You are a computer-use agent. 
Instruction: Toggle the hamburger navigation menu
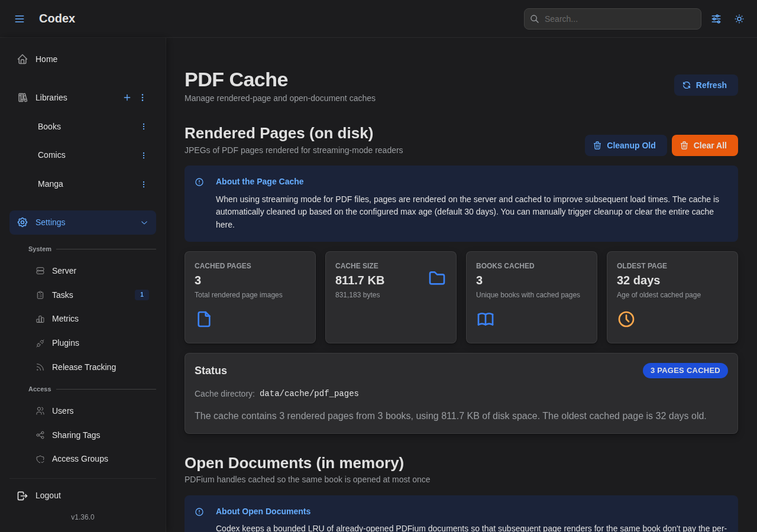coord(20,19)
